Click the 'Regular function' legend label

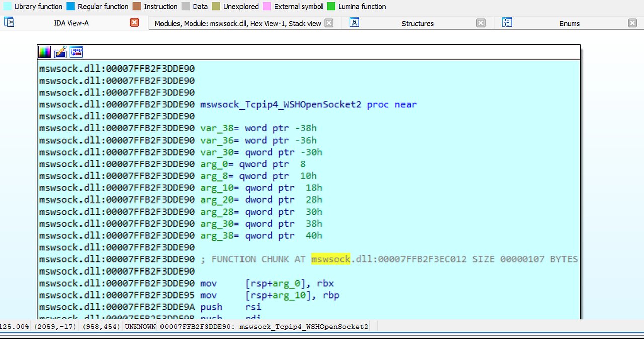(x=103, y=7)
